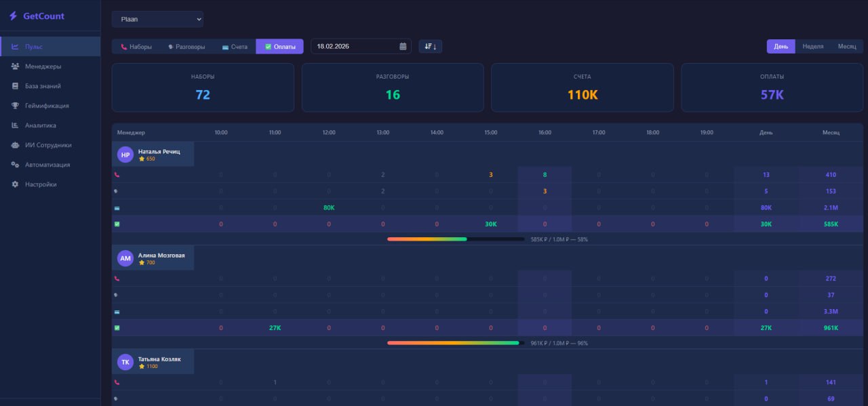Switch view to День
Screen dimensions: 868x406
[x=781, y=47]
